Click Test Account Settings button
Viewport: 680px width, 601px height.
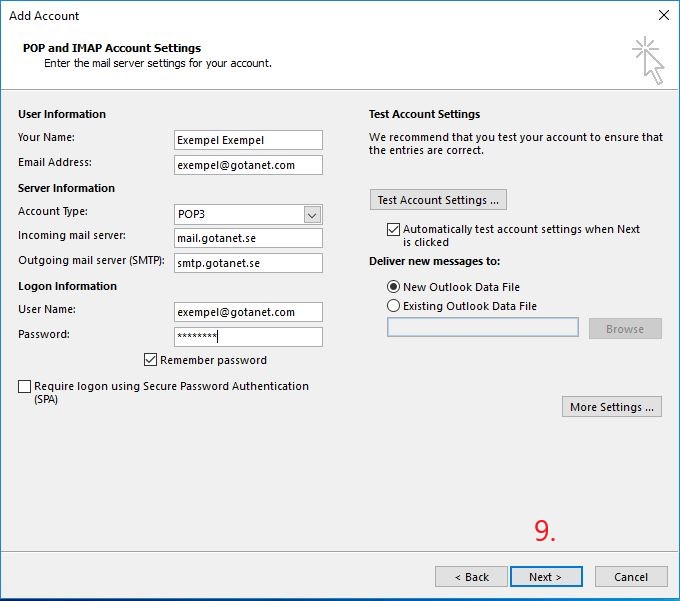pyautogui.click(x=438, y=200)
